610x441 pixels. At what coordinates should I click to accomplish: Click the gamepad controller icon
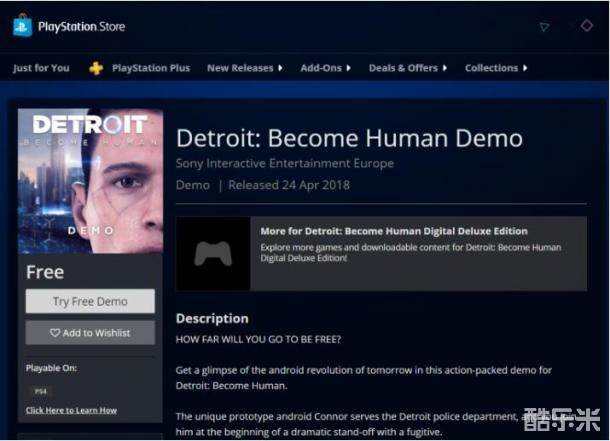(213, 254)
